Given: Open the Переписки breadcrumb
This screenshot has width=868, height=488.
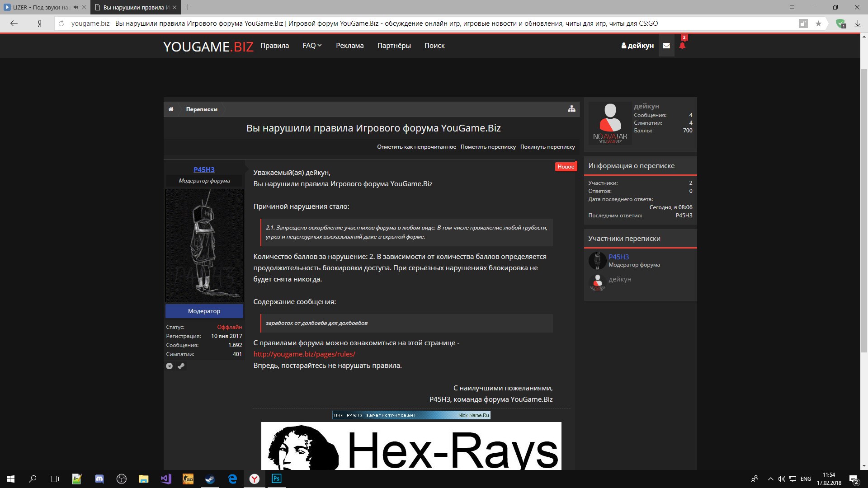Looking at the screenshot, I should coord(202,109).
